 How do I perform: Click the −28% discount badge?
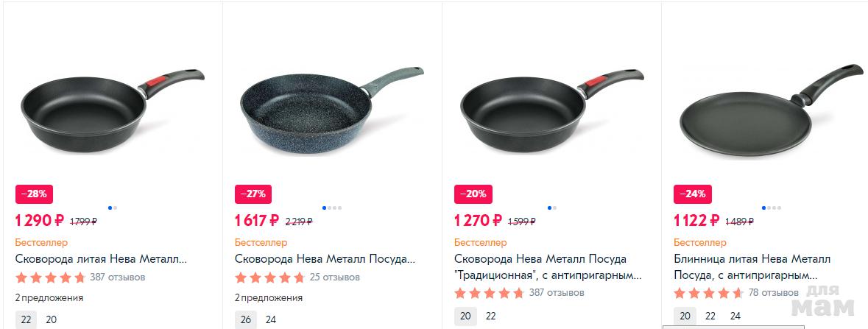coord(34,194)
